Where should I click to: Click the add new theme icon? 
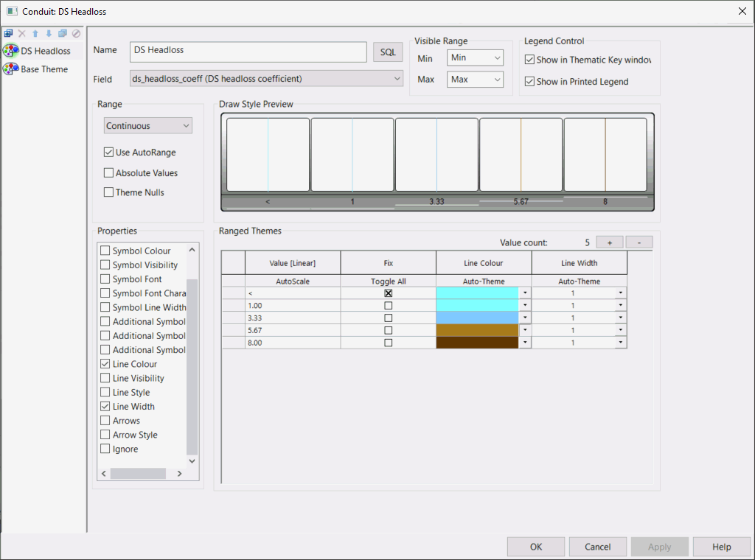click(x=8, y=33)
